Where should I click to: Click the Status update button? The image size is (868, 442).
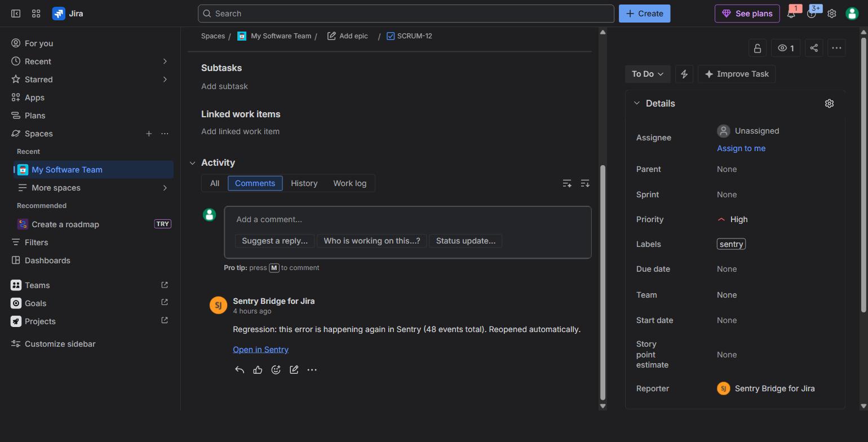point(466,241)
